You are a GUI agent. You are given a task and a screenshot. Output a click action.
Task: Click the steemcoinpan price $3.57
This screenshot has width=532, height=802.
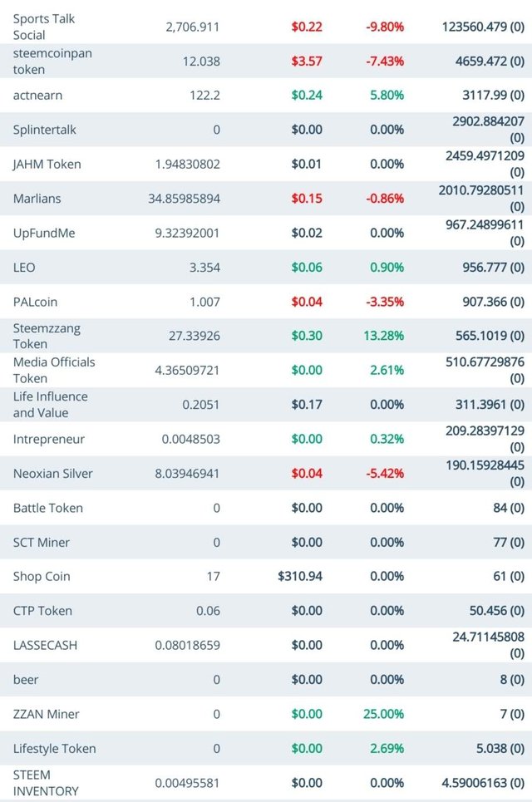click(x=307, y=62)
